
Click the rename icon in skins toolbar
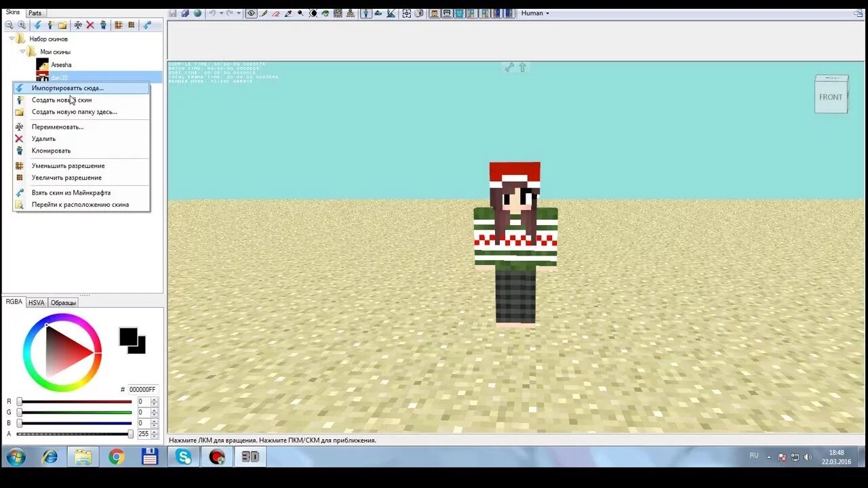click(78, 25)
